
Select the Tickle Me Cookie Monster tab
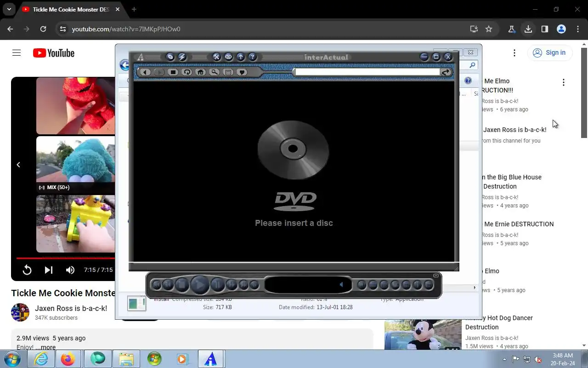pos(70,9)
